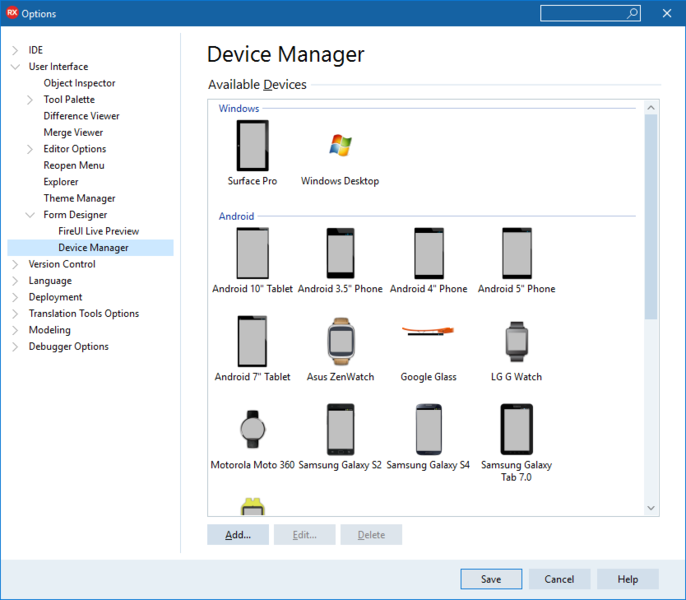Screen dimensions: 686x600
Task: Click the Add... button
Action: pos(238,535)
